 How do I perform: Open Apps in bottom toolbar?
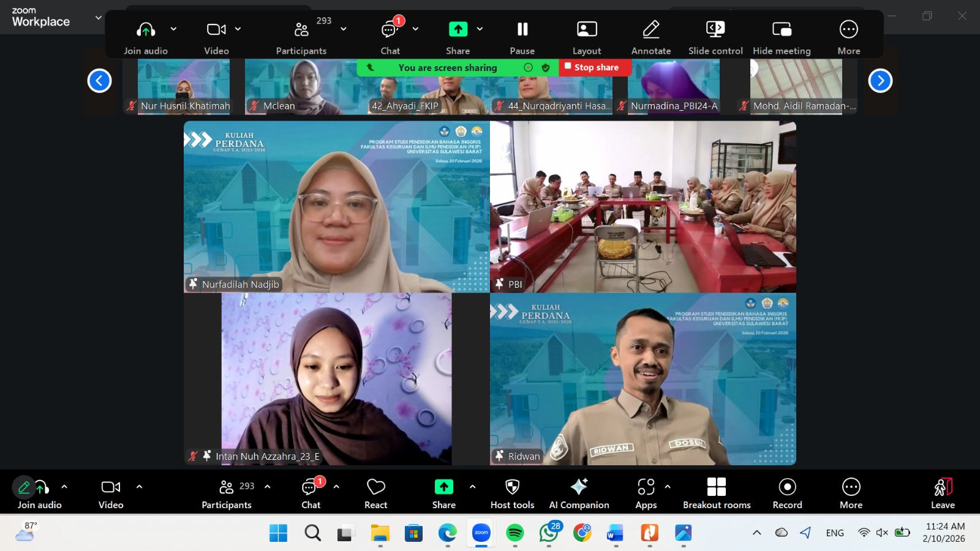coord(646,487)
